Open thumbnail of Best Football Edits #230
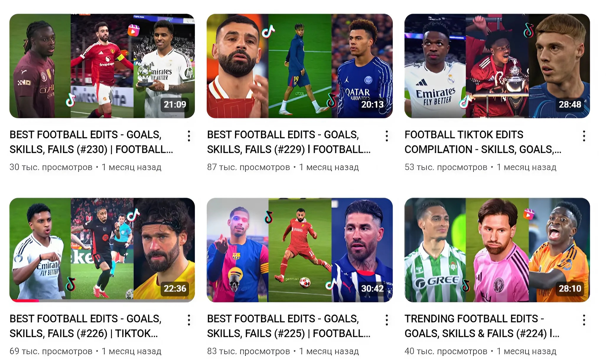Screen dimensions: 606x364 [102, 66]
